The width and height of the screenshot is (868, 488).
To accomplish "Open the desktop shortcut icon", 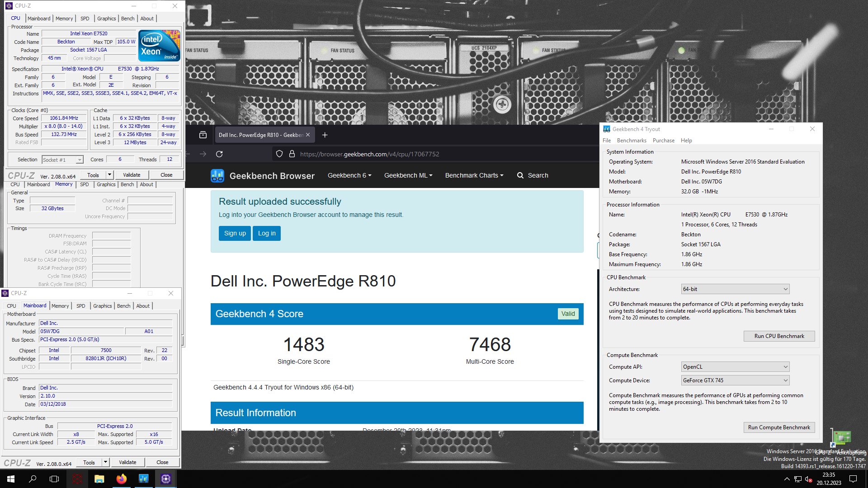I will (841, 437).
